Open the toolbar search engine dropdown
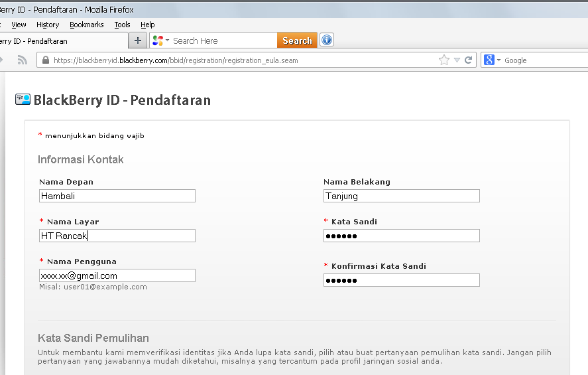This screenshot has width=588, height=375. (x=161, y=40)
